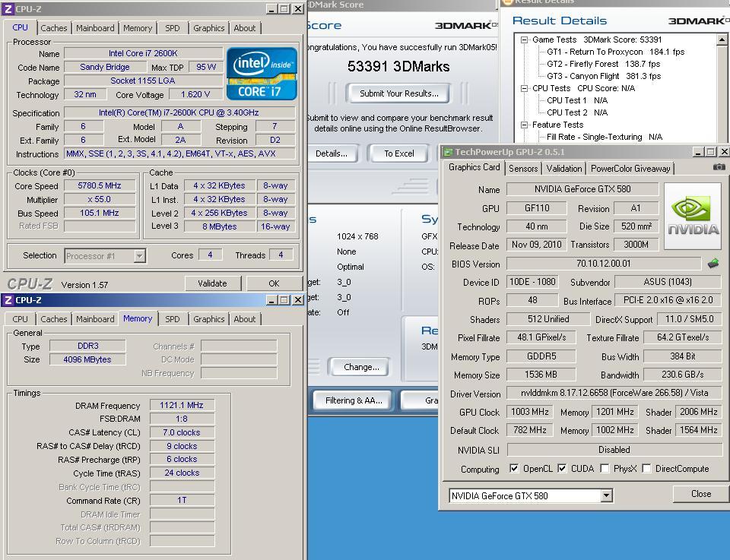
Task: Open Mainboard tab in top CPU-Z window
Action: 95,28
